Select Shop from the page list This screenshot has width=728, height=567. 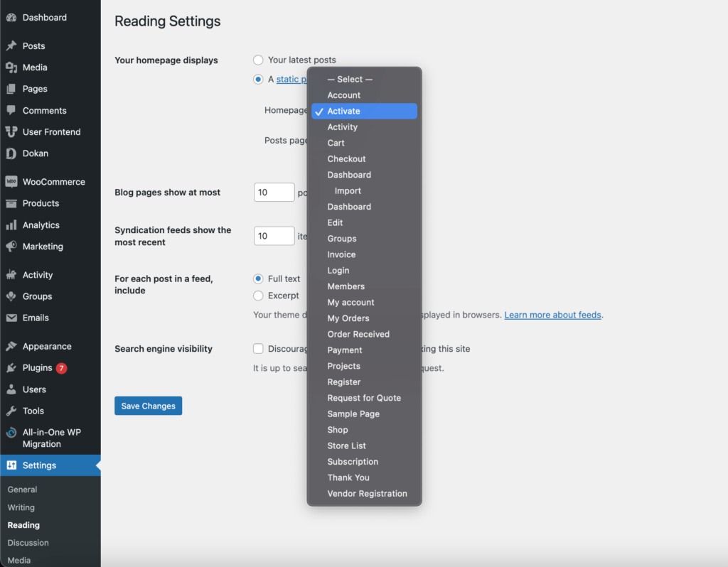365,430
